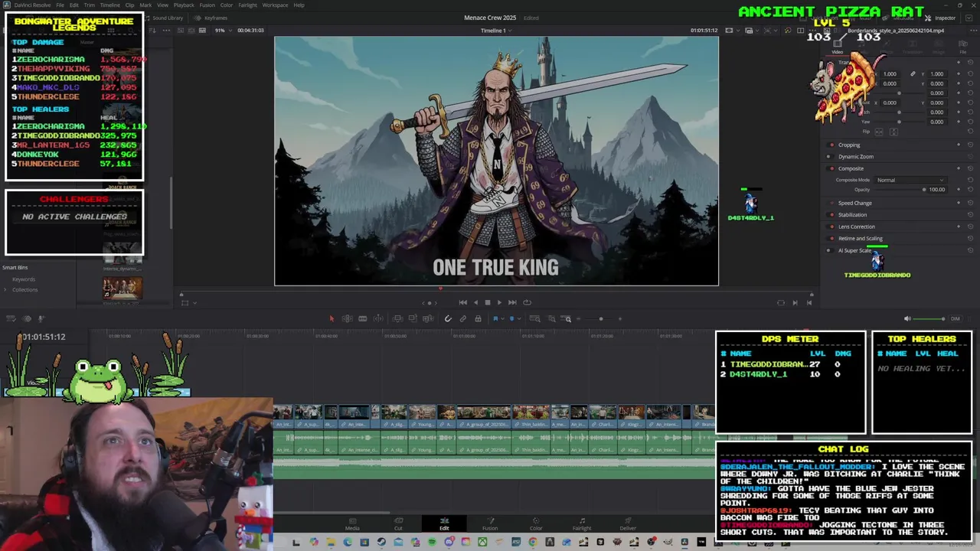Click the Keyframes panel button
Image resolution: width=980 pixels, height=551 pixels.
pos(212,18)
